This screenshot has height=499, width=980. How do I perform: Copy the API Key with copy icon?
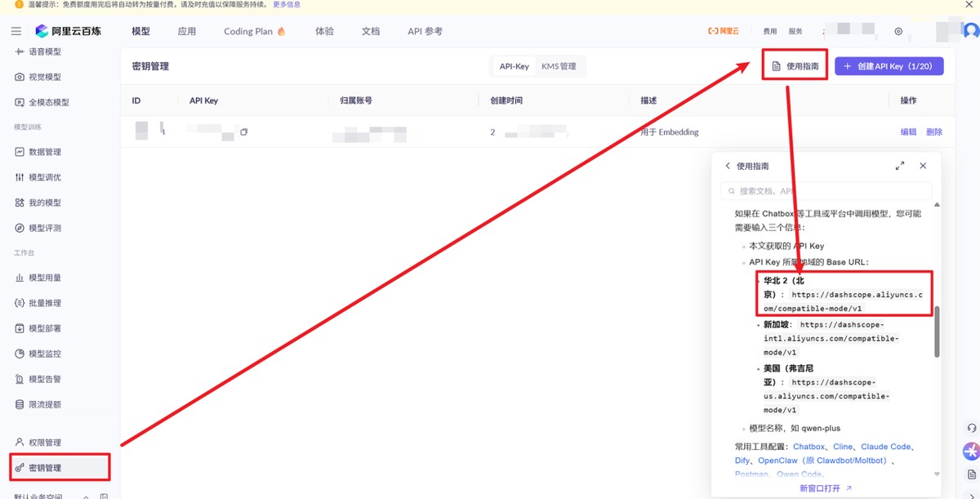click(x=243, y=131)
